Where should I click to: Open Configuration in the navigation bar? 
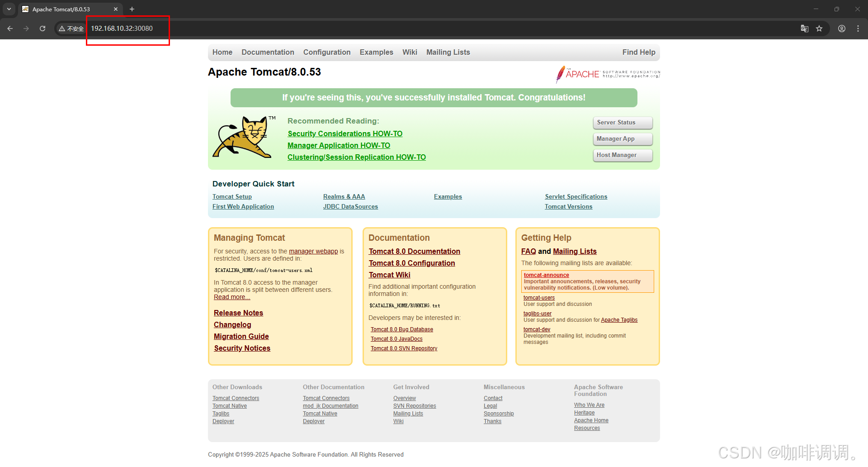tap(327, 52)
